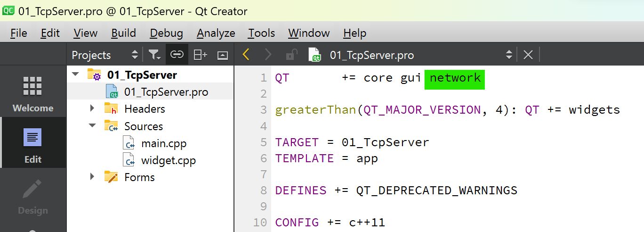Open the Help menu
The image size is (644, 232).
pyautogui.click(x=354, y=33)
